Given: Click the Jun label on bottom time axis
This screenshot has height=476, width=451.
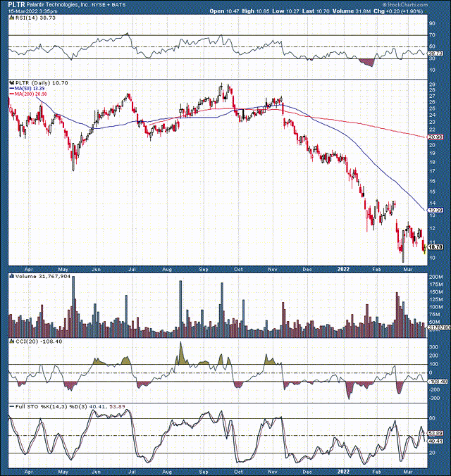Looking at the screenshot, I should click(x=96, y=472).
